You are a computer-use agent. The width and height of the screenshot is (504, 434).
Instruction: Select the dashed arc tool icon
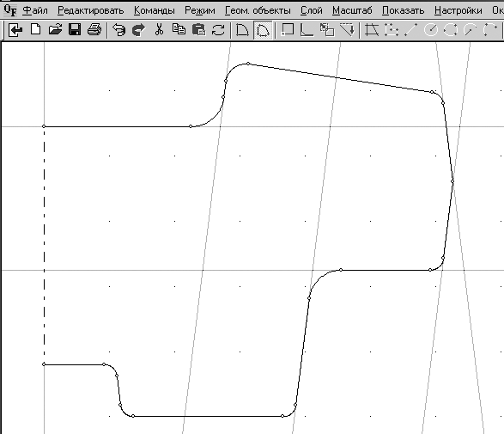click(490, 30)
